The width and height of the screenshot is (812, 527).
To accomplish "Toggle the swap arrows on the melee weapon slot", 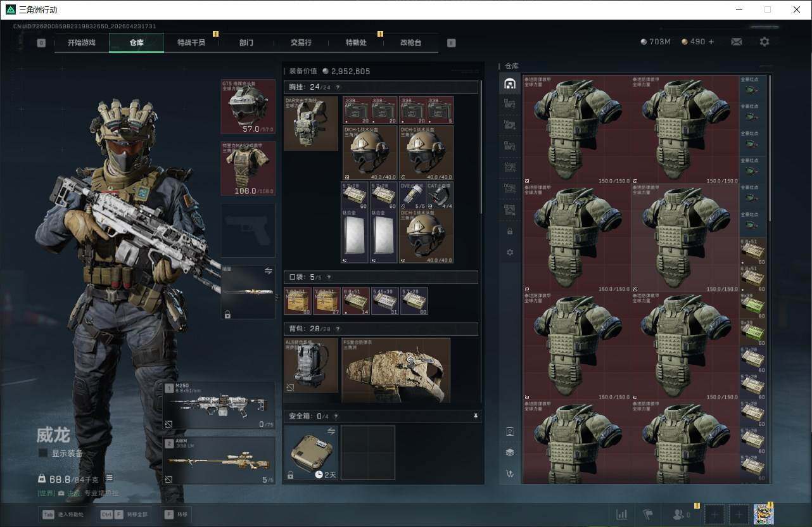I will pos(268,270).
